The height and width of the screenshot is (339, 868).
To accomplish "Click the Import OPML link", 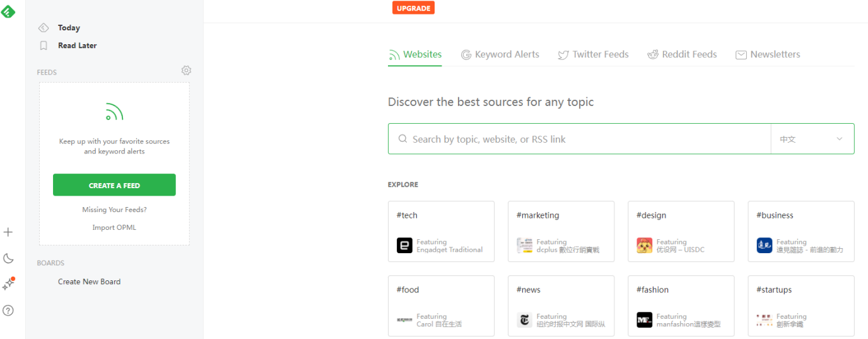I will pyautogui.click(x=114, y=227).
